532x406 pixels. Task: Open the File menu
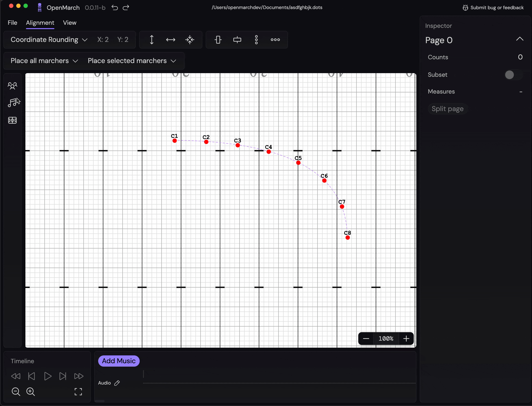point(12,23)
